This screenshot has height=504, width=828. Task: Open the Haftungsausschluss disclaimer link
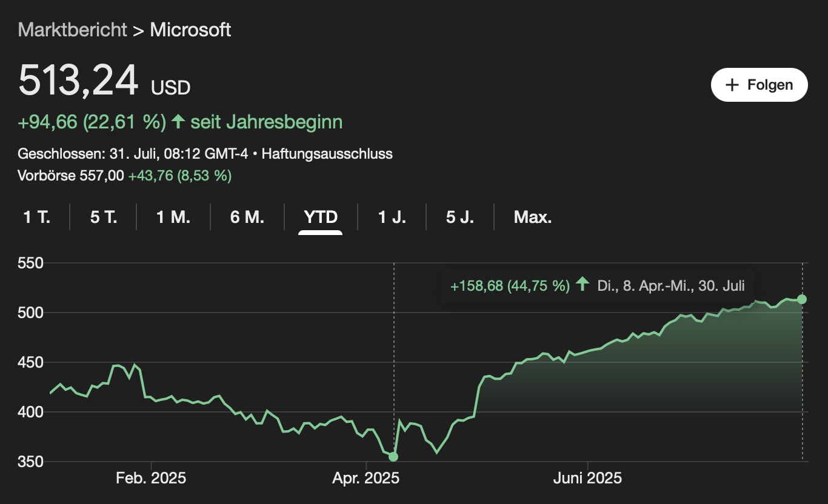[327, 154]
